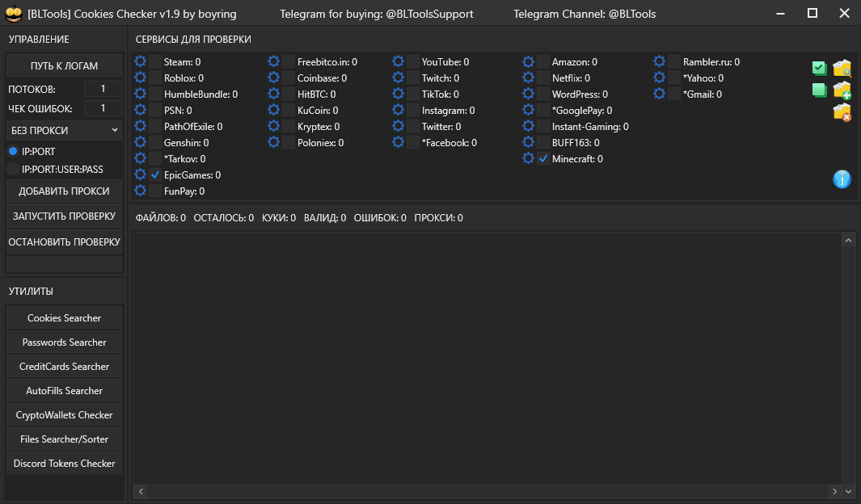This screenshot has width=861, height=504.
Task: Deselect all via blank green square icon
Action: tap(819, 90)
